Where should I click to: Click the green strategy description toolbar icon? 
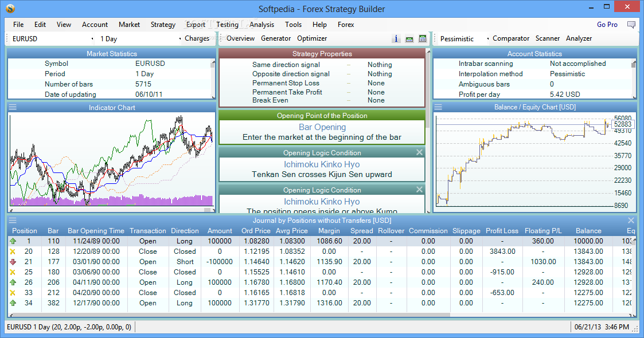409,39
